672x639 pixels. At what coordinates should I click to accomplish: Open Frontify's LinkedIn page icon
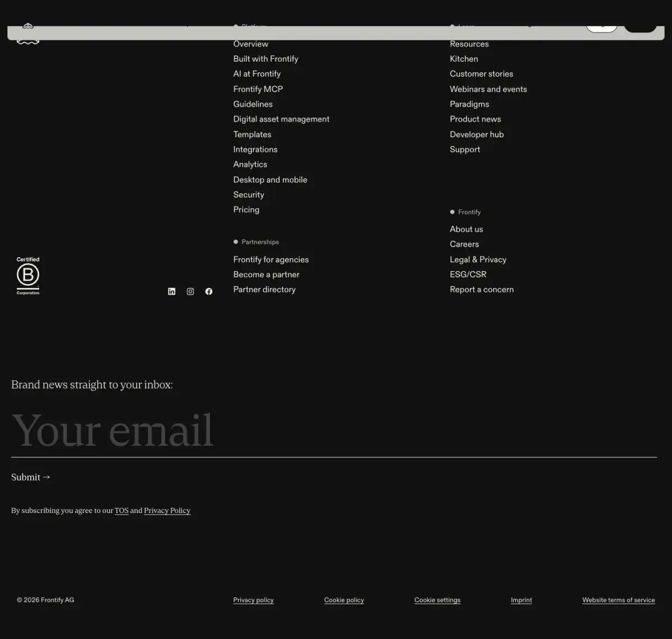pyautogui.click(x=172, y=291)
